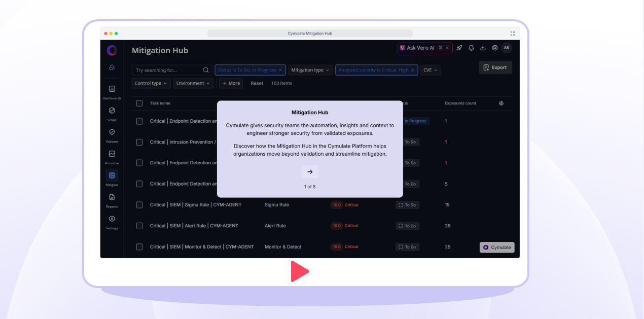Click the 10.0 severity score on Sigma Rule row
644x319 pixels.
click(x=337, y=205)
